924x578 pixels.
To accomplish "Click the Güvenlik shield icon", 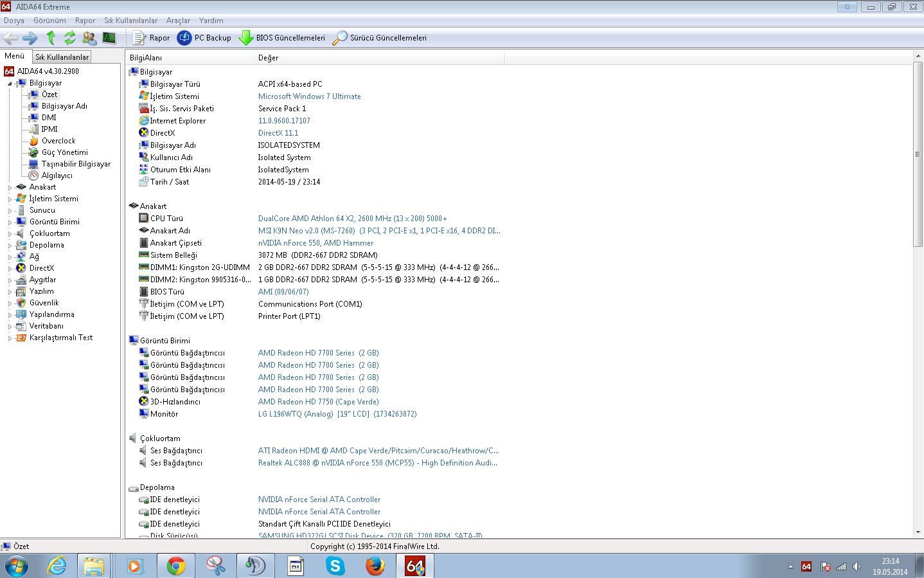I will pos(21,303).
